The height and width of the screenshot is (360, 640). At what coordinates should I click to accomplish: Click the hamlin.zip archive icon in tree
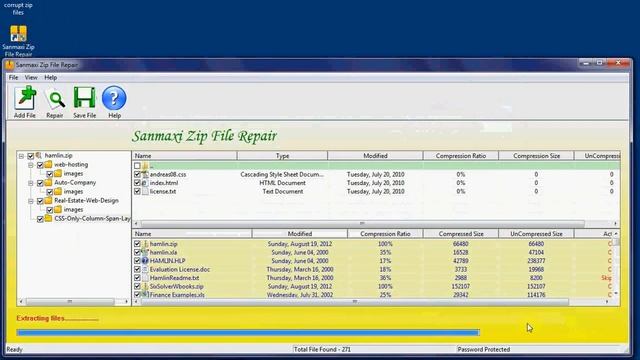coord(39,156)
